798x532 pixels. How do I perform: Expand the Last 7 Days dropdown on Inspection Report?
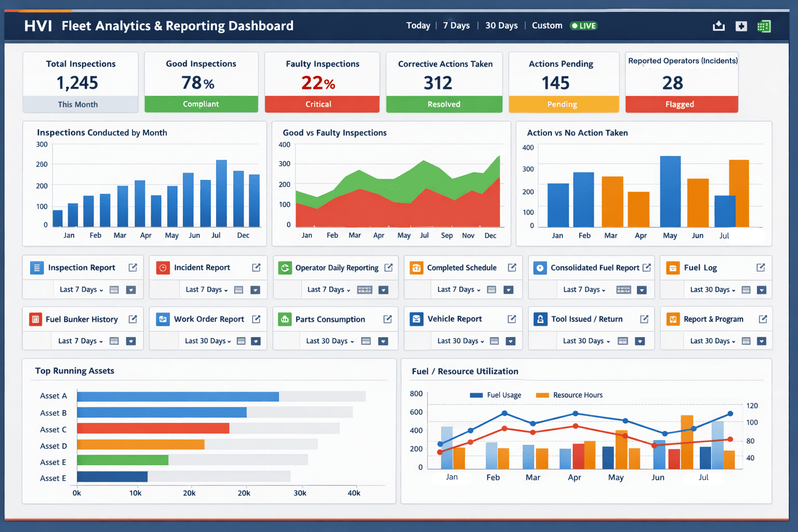(79, 289)
